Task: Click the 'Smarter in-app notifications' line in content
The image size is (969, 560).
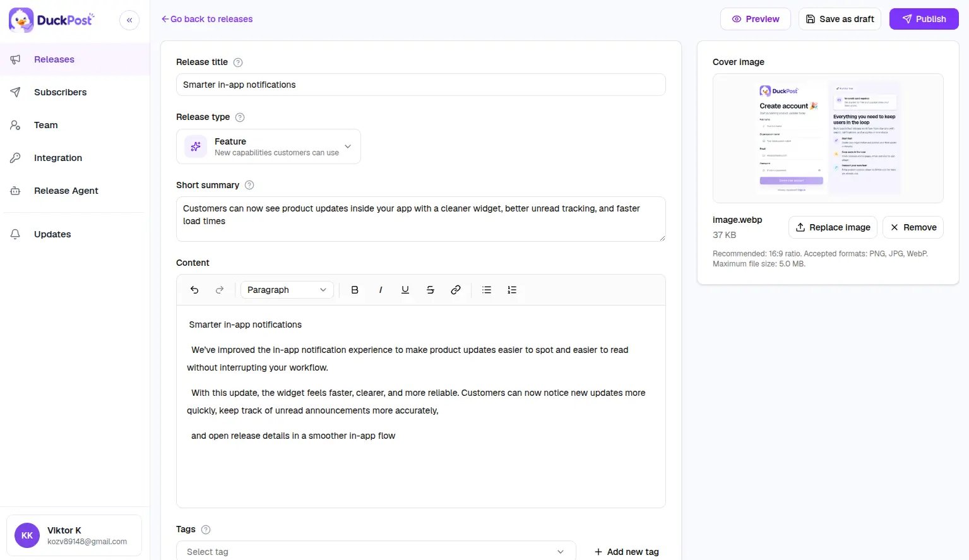Action: point(246,325)
